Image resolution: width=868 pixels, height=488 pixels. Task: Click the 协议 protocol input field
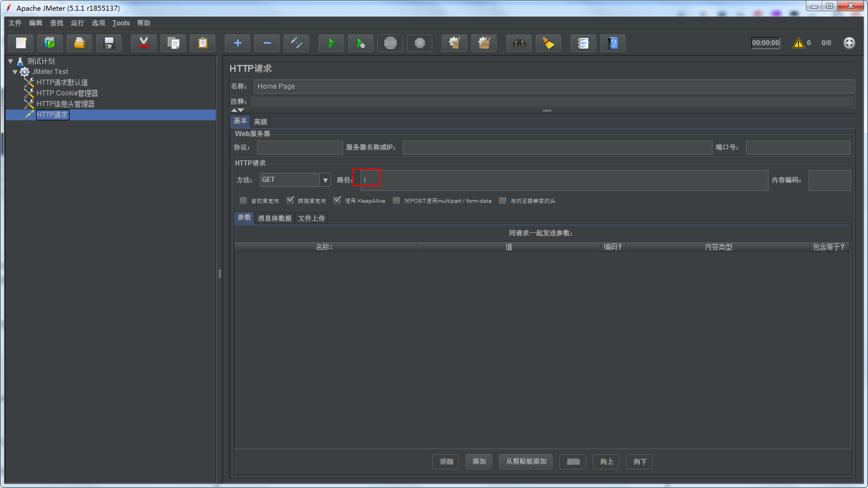300,147
